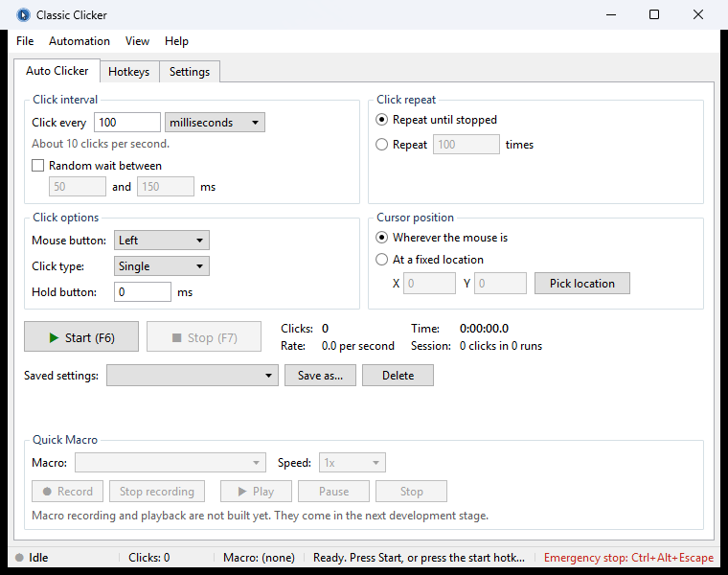Switch to the Settings tab

pyautogui.click(x=190, y=72)
